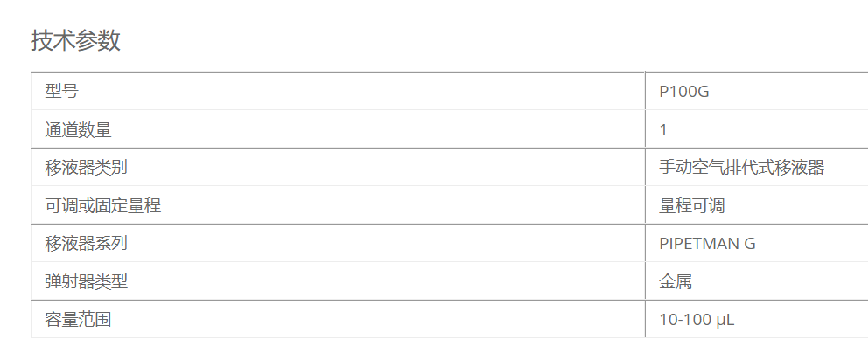868x360 pixels.
Task: Click the 金属 ejector type value
Action: (x=675, y=282)
